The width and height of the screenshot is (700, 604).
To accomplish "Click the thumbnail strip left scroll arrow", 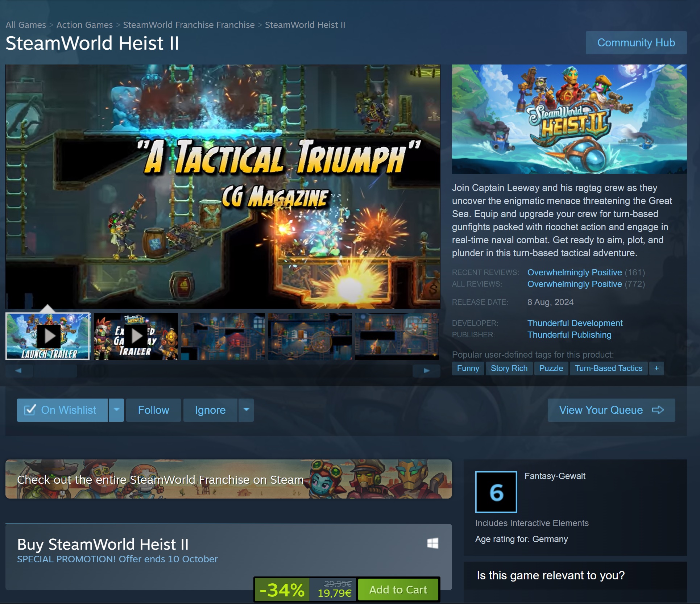I will coord(19,371).
